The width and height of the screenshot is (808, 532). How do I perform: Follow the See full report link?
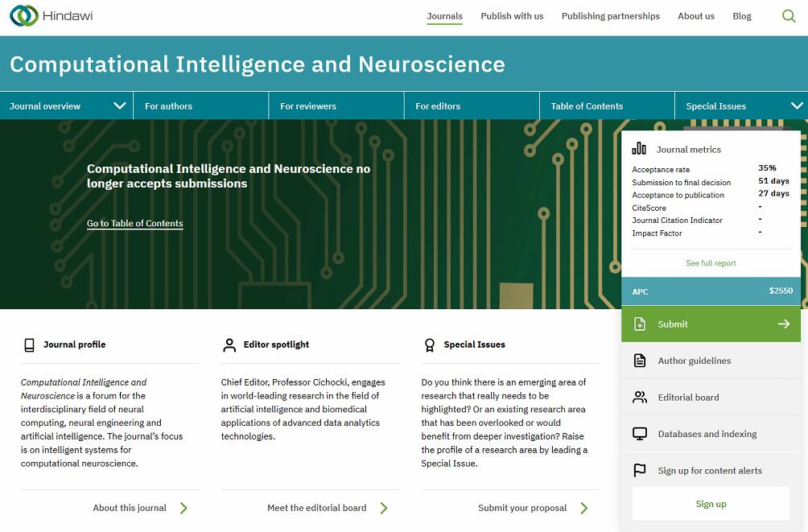tap(711, 263)
